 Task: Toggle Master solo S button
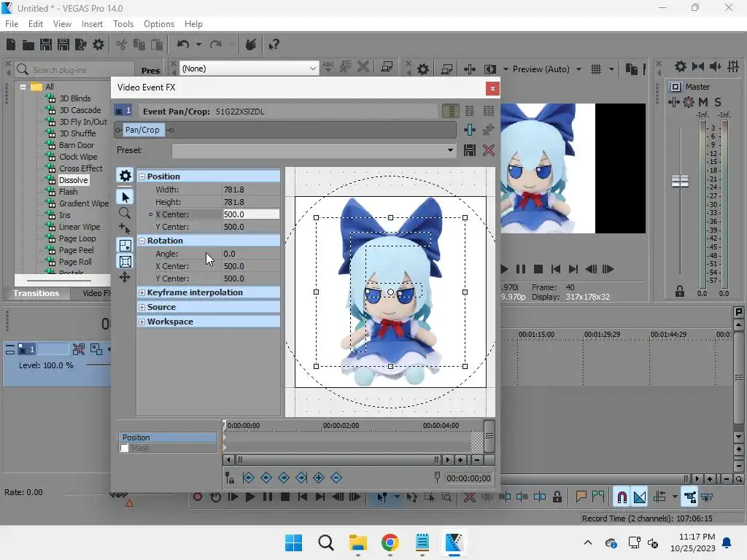(718, 102)
